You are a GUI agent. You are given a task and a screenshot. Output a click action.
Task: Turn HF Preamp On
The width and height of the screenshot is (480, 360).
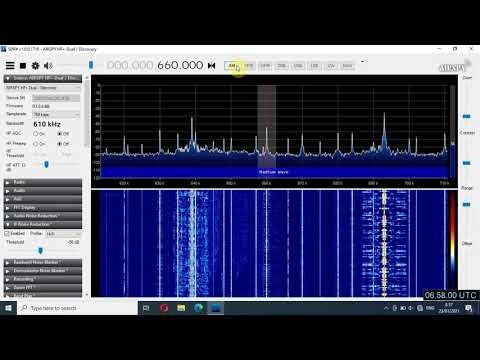click(x=36, y=144)
